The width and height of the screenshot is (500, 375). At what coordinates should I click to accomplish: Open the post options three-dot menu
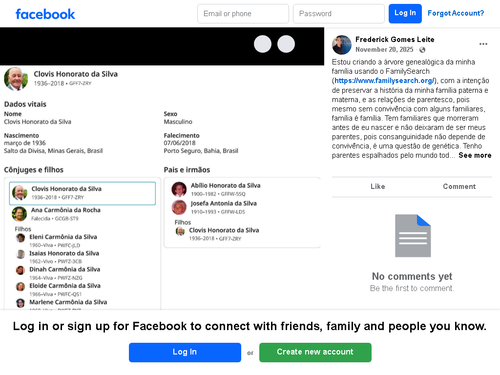pyautogui.click(x=483, y=44)
